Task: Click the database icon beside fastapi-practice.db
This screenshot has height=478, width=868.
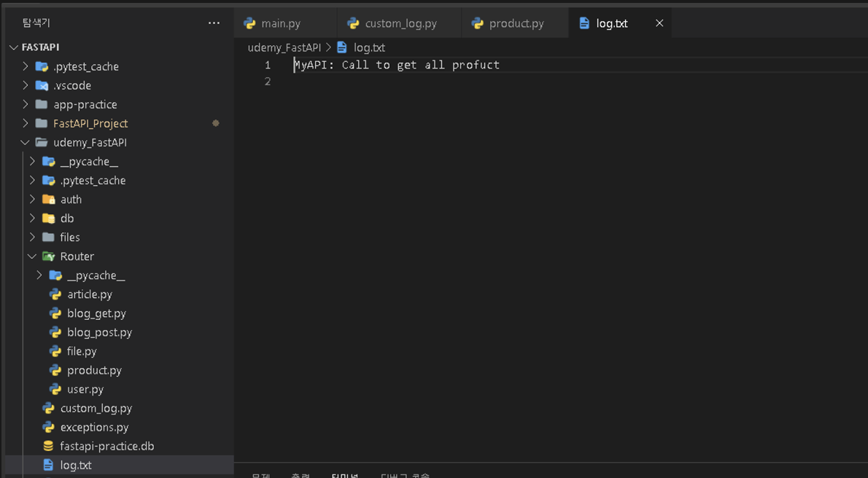Action: 48,446
